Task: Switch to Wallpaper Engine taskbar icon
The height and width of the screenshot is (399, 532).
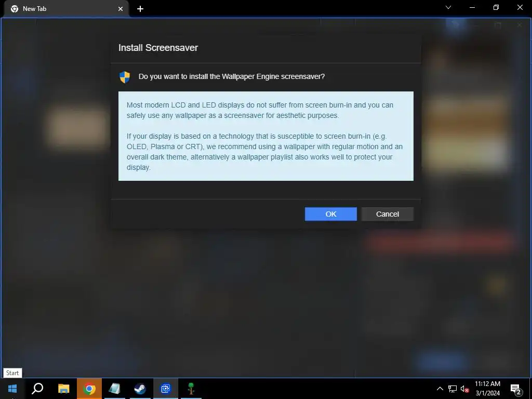Action: (x=166, y=389)
